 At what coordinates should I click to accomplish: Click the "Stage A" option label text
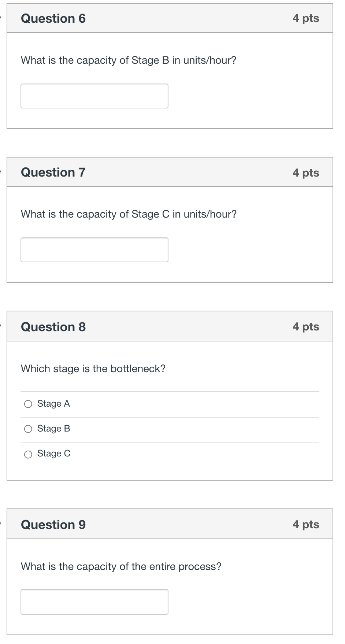click(x=53, y=404)
